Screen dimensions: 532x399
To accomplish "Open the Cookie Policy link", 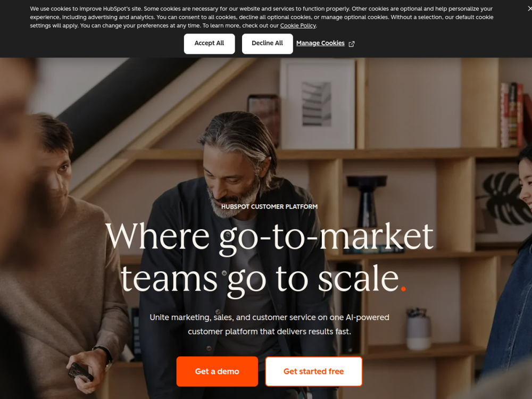I will pyautogui.click(x=298, y=26).
